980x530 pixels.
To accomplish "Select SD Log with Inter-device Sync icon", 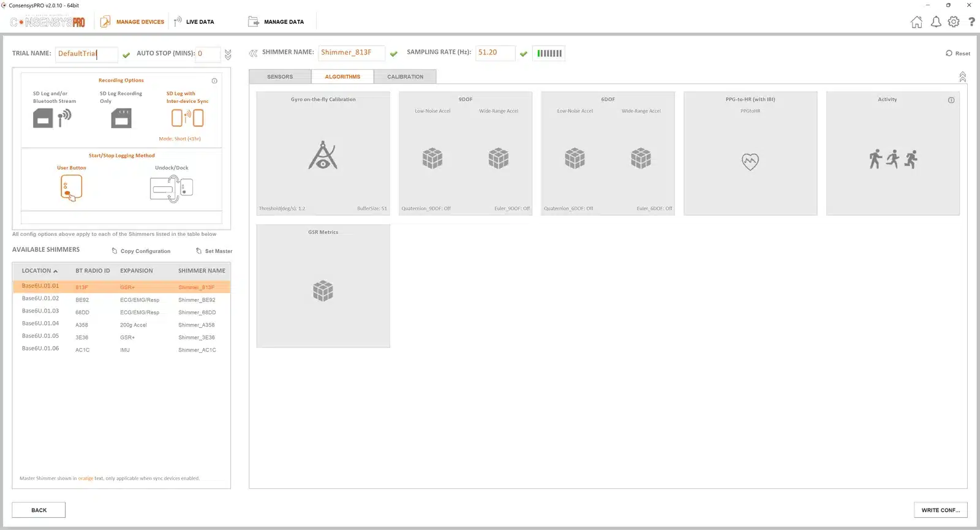I will pos(187,118).
